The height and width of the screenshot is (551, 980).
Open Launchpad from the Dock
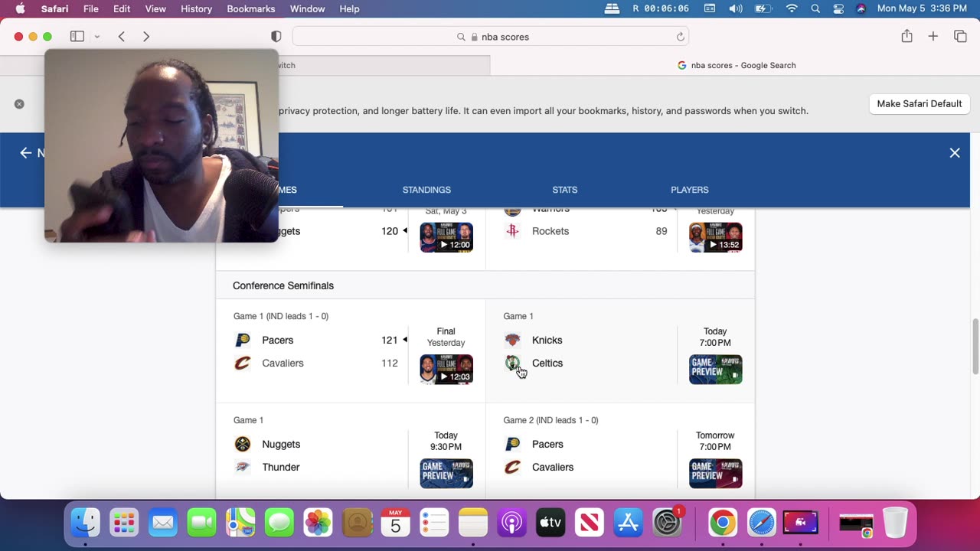click(x=124, y=523)
